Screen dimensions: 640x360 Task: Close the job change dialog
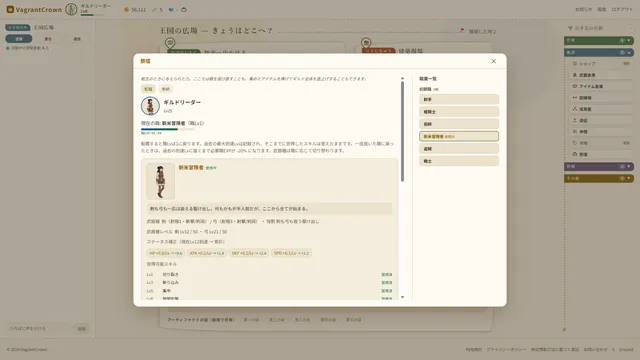point(493,61)
